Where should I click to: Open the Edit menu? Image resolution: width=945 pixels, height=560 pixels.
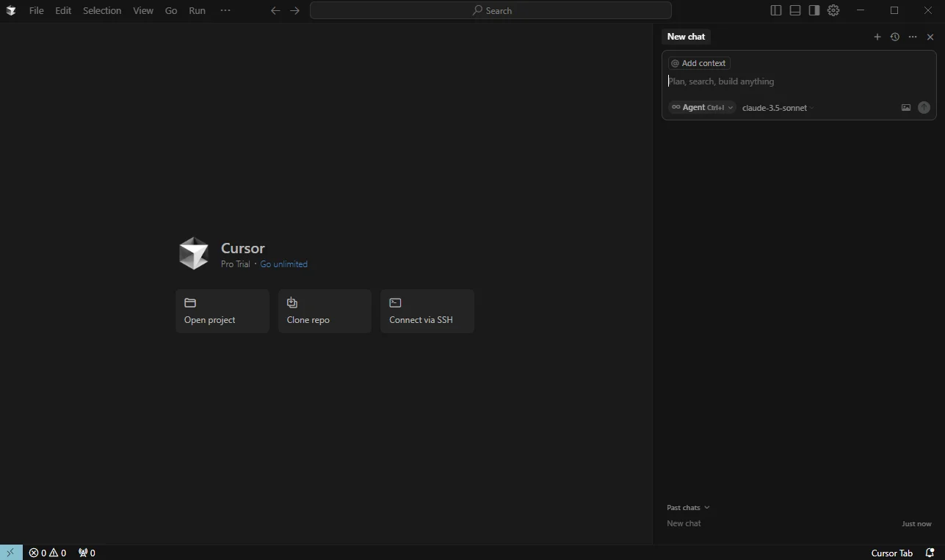click(x=63, y=10)
